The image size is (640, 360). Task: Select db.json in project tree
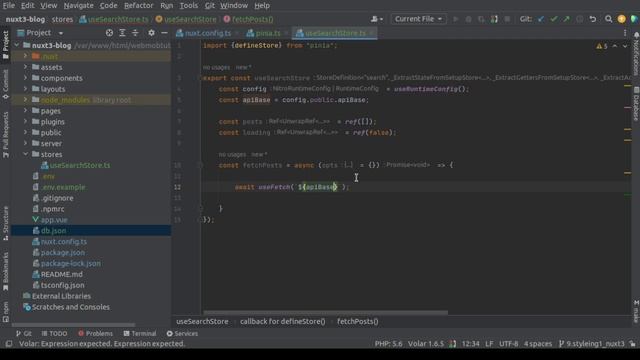click(x=53, y=231)
